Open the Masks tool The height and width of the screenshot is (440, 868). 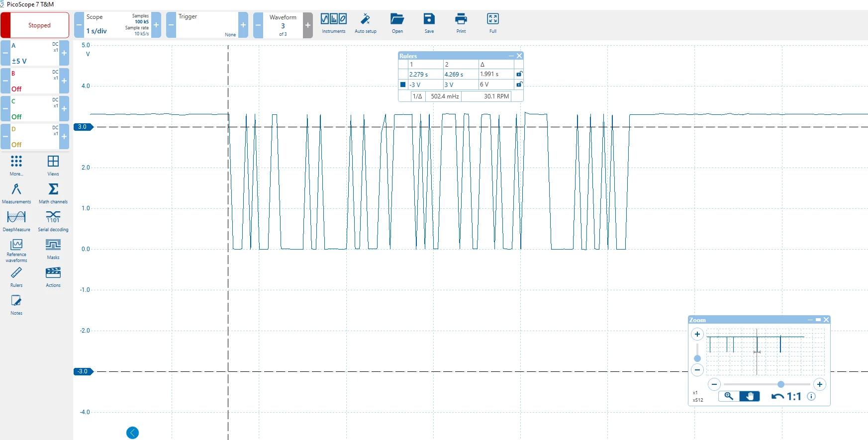53,249
